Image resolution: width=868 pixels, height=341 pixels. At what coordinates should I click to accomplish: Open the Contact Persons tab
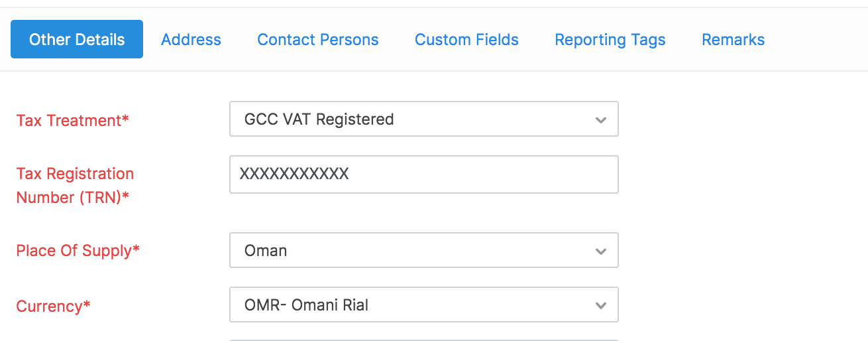(x=318, y=40)
